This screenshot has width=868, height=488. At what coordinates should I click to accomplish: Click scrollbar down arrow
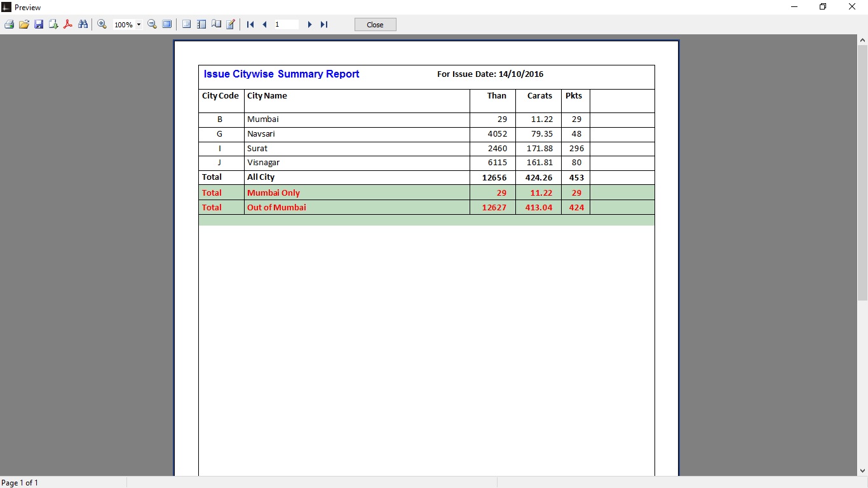click(x=862, y=471)
